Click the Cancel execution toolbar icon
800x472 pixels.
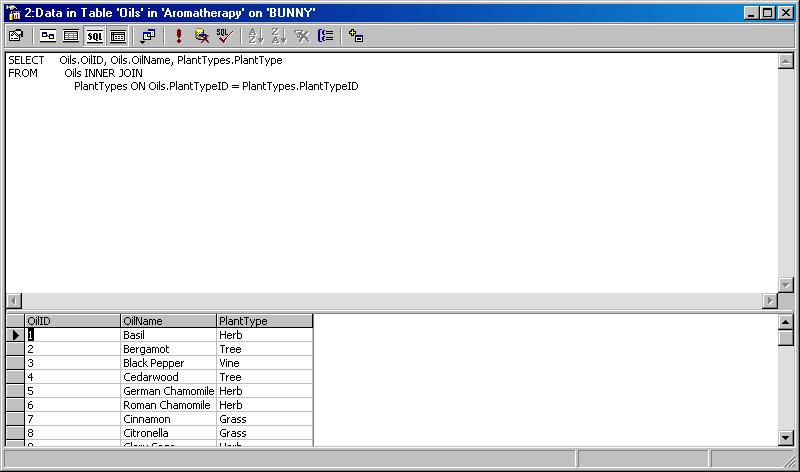click(x=202, y=36)
